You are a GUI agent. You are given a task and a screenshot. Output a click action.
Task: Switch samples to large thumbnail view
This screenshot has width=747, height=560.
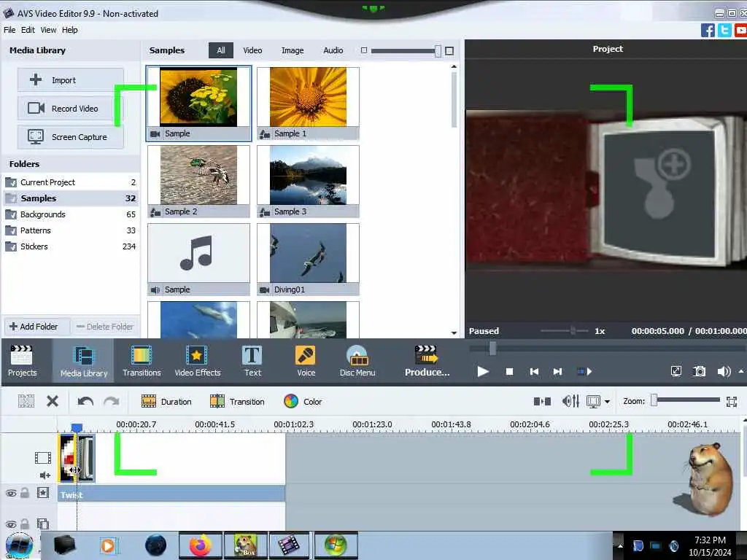pos(449,50)
